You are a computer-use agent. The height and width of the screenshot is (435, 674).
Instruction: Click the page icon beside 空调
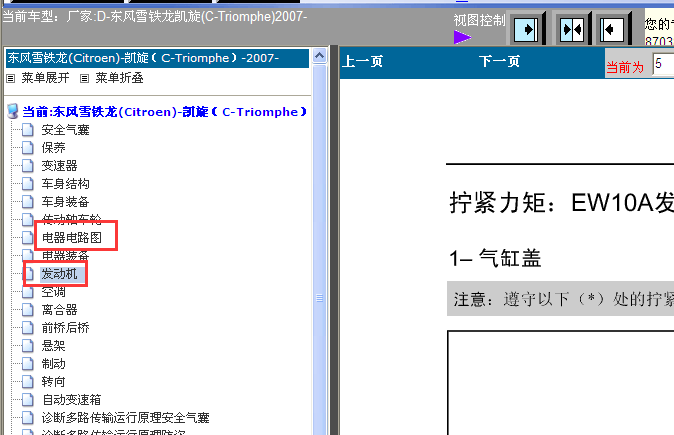[28, 292]
